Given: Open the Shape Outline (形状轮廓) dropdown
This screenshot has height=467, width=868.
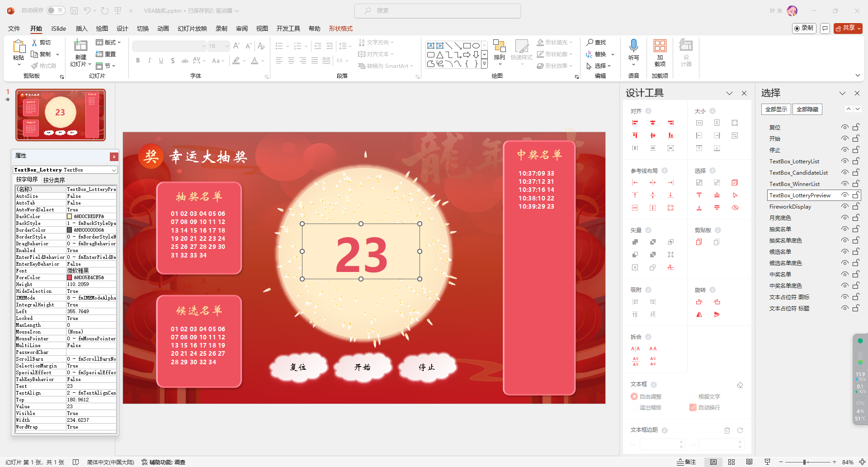Looking at the screenshot, I should [571, 54].
